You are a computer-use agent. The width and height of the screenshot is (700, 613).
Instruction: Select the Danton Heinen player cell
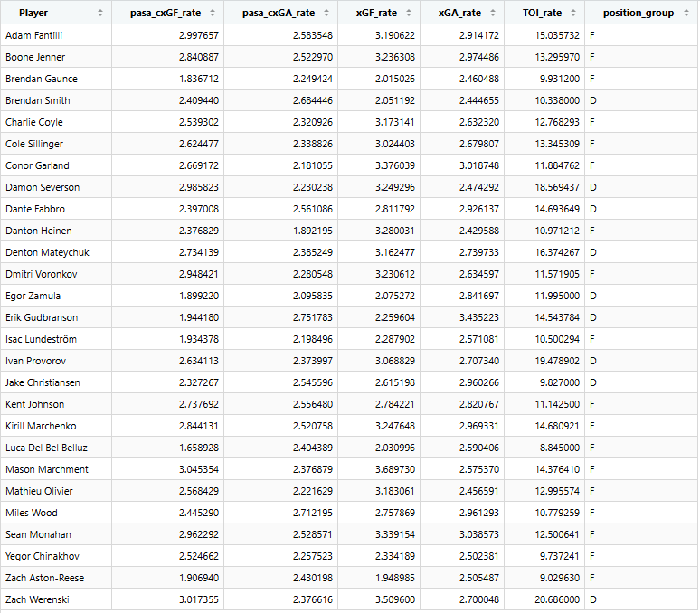click(56, 231)
